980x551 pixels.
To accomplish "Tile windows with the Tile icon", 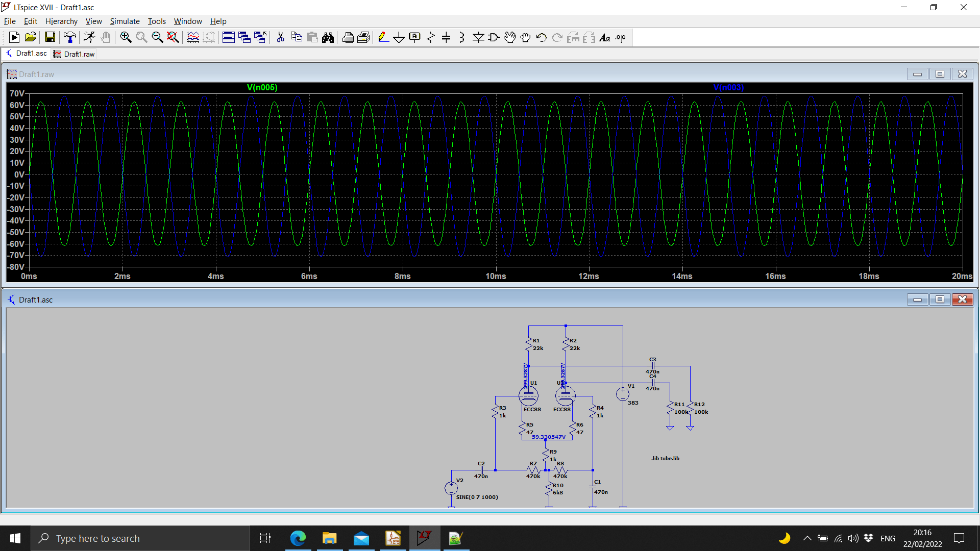I will coord(229,37).
